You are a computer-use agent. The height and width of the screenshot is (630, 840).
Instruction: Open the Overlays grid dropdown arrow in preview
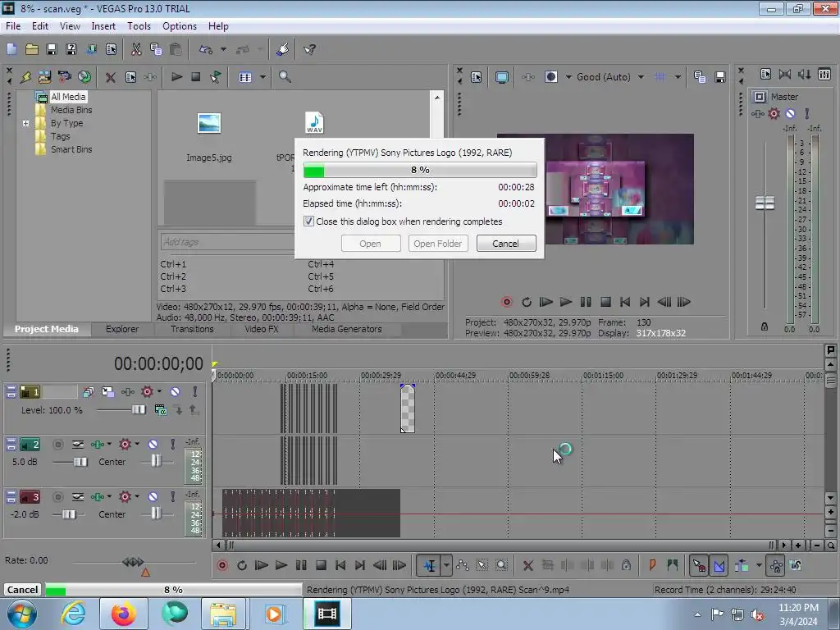click(x=678, y=77)
